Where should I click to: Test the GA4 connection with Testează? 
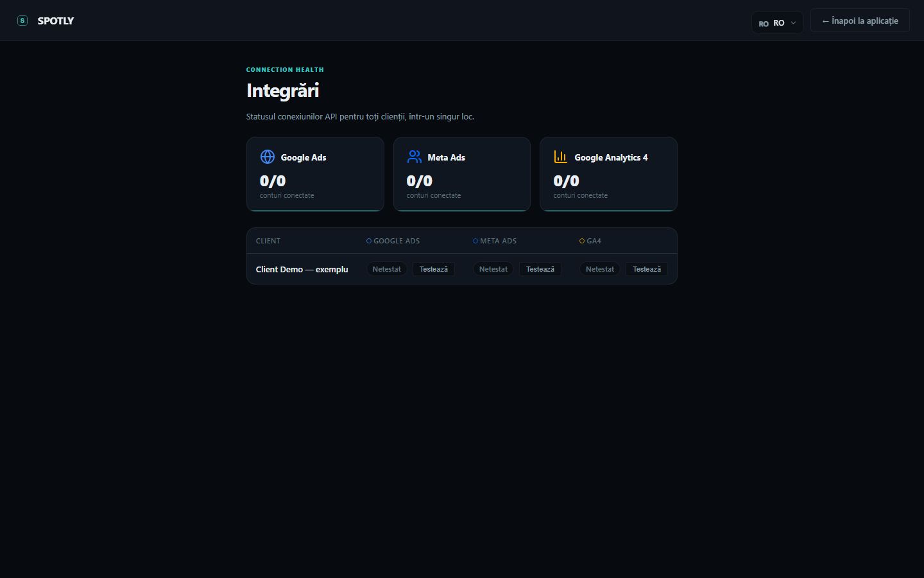click(x=647, y=269)
